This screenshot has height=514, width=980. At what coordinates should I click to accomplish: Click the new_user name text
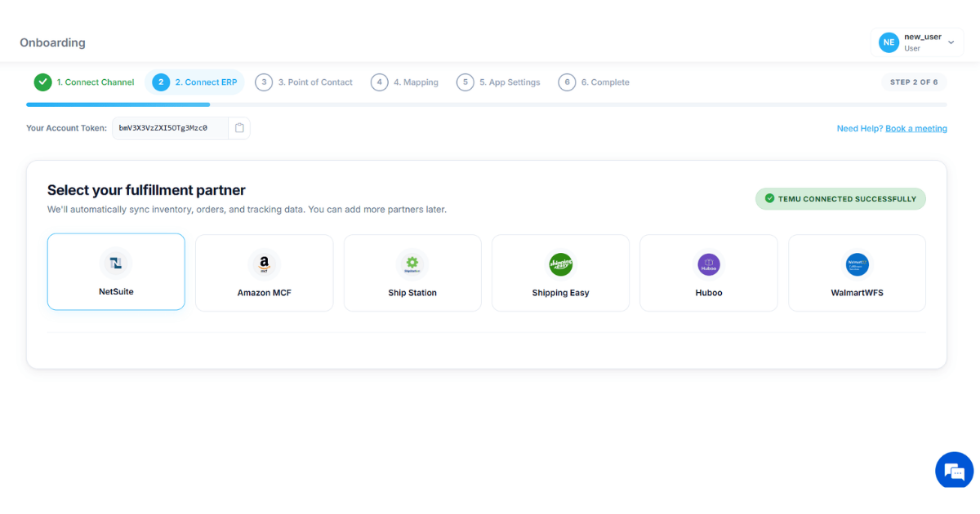923,37
